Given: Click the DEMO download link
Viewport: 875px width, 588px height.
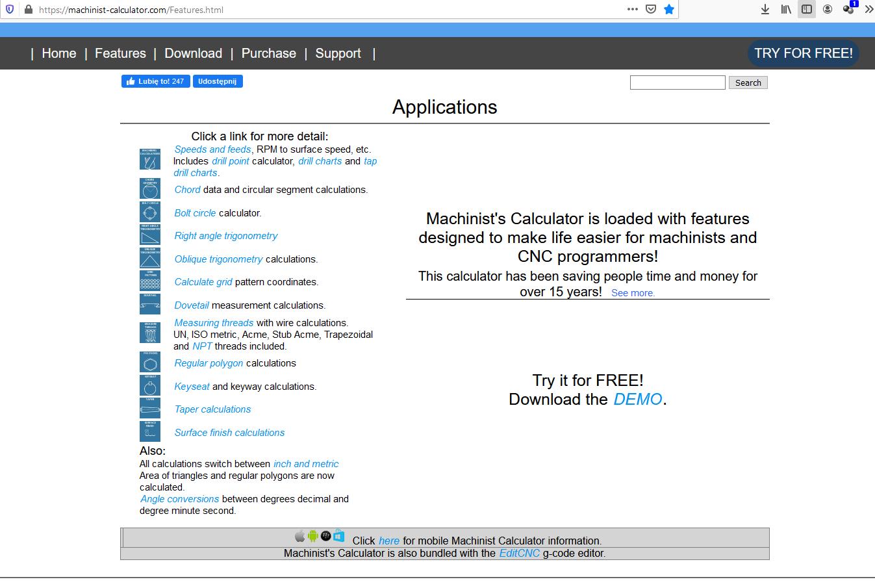Looking at the screenshot, I should 638,399.
